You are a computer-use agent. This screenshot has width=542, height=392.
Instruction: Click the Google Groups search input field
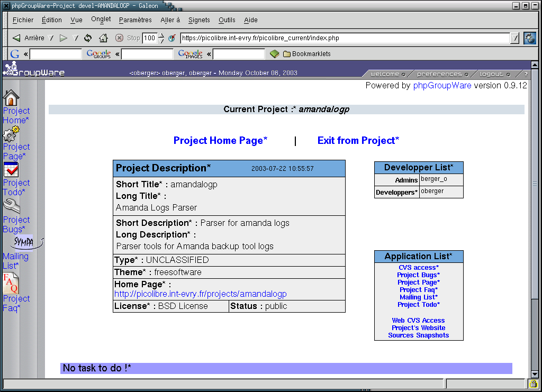pos(147,54)
